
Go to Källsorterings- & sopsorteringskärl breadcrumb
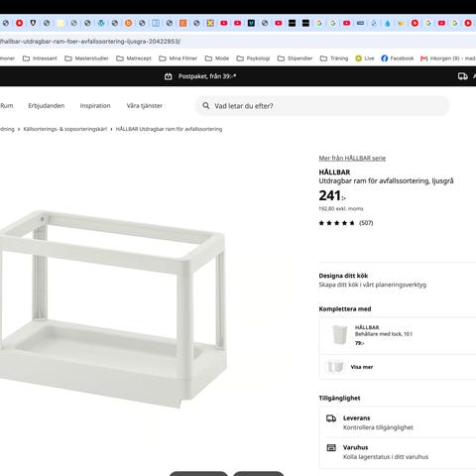65,129
